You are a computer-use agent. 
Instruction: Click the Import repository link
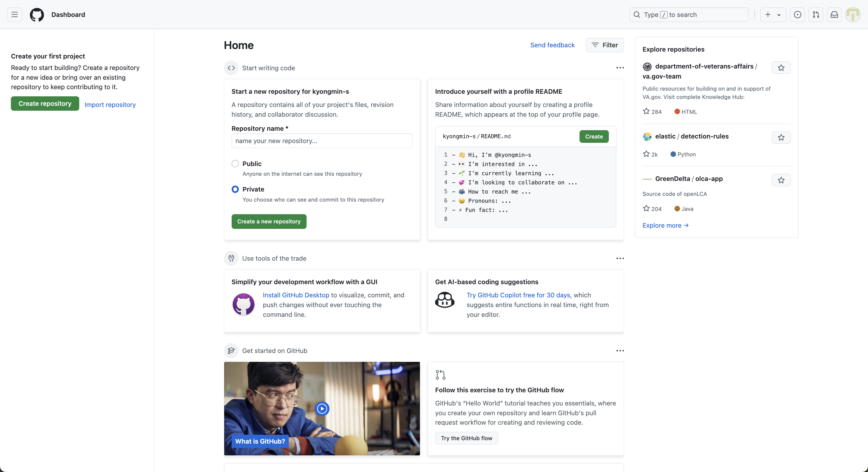(x=110, y=105)
